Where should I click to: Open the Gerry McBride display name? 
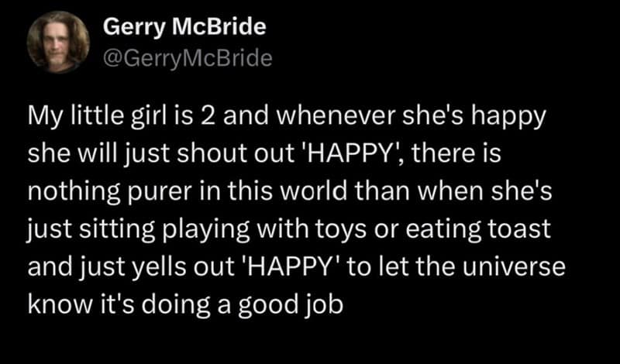click(185, 28)
